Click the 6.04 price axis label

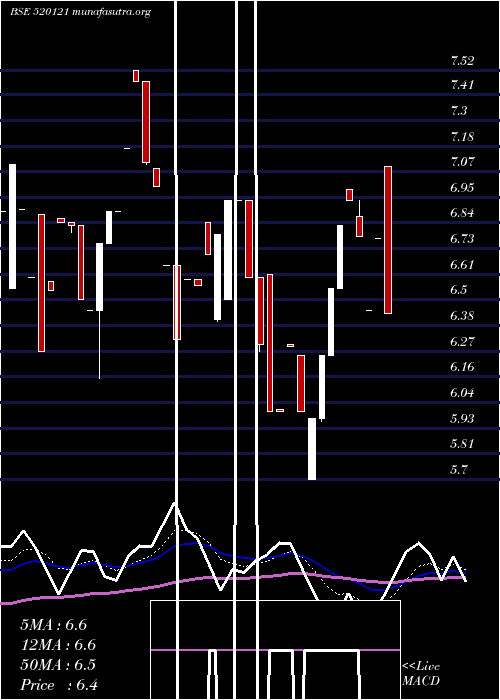(462, 393)
